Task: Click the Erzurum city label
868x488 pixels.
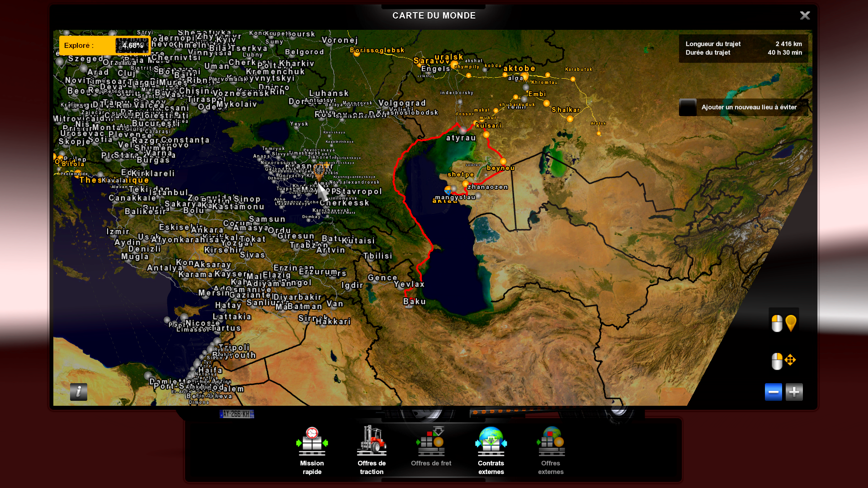Action: (x=318, y=272)
